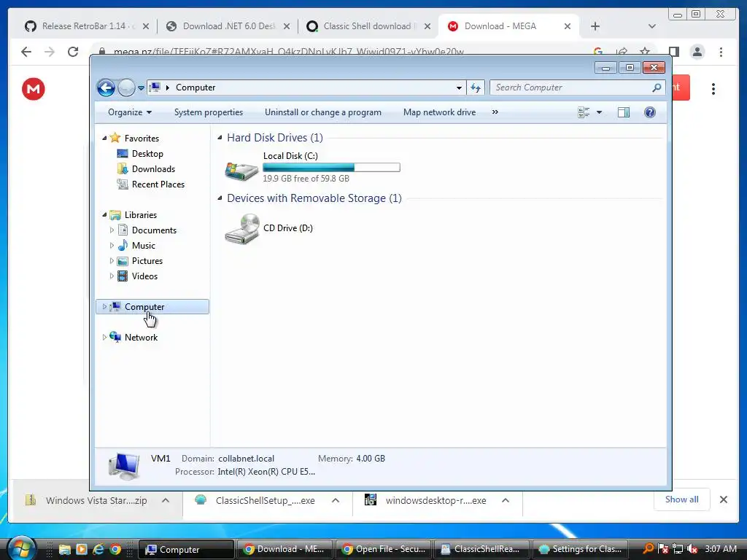Select the Local Disk (C:) drive icon
The image size is (747, 560).
click(x=241, y=171)
